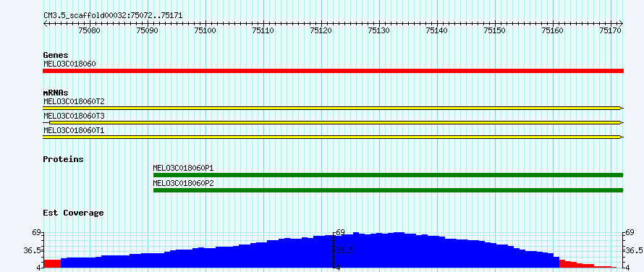Click the MELO3C018060P1 protein label
Image resolution: width=644 pixels, height=272 pixels.
coord(183,168)
